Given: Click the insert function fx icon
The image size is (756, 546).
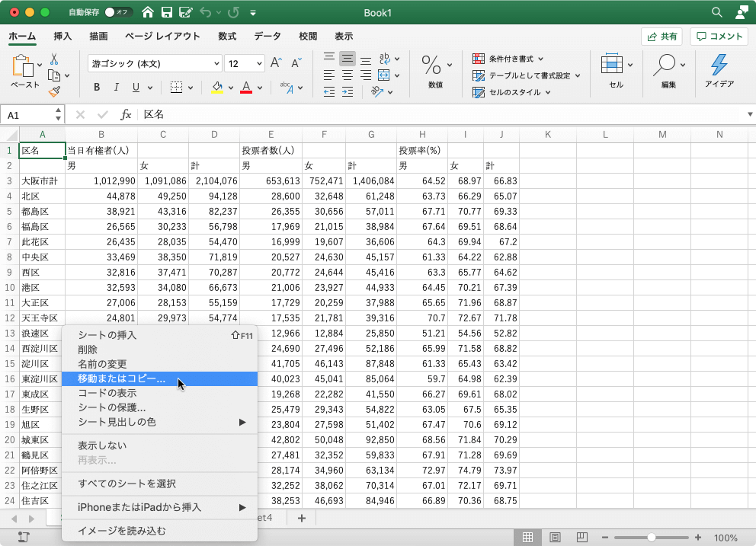Looking at the screenshot, I should point(126,114).
